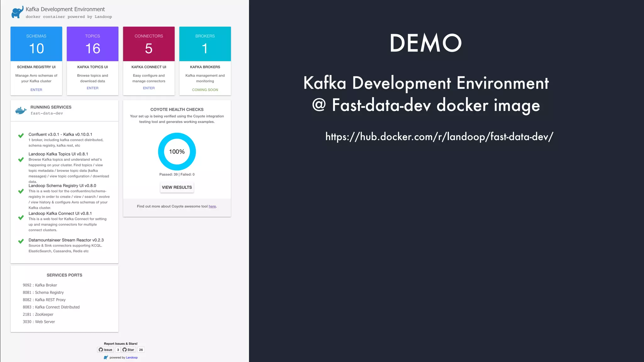The width and height of the screenshot is (644, 362).
Task: Click the Landoop Kafka Topics UI v0.8.1 heading
Action: pos(58,154)
